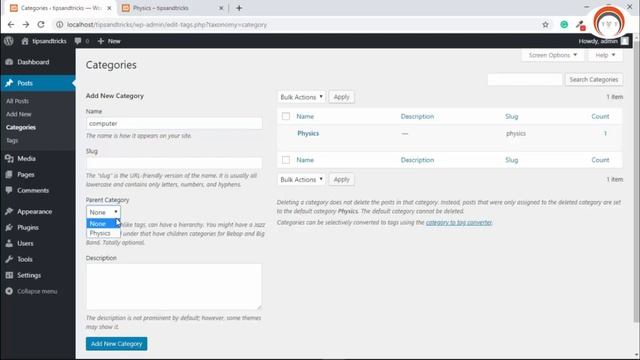This screenshot has width=640, height=360.
Task: Click the plus New button in admin bar
Action: [x=109, y=41]
